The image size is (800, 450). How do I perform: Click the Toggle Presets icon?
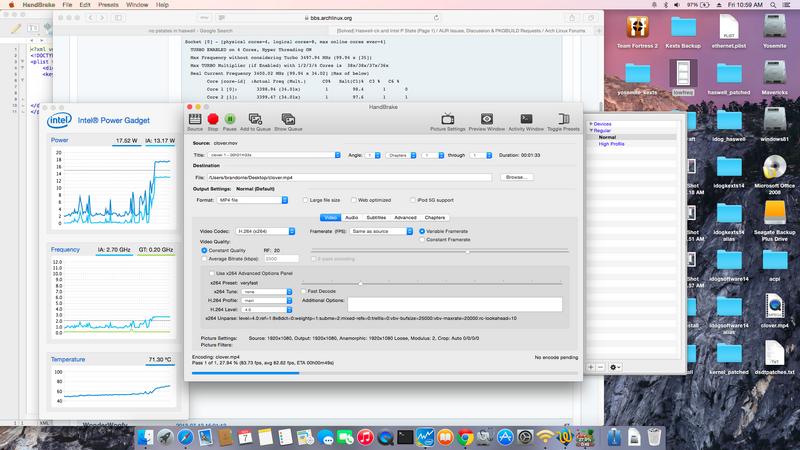563,120
